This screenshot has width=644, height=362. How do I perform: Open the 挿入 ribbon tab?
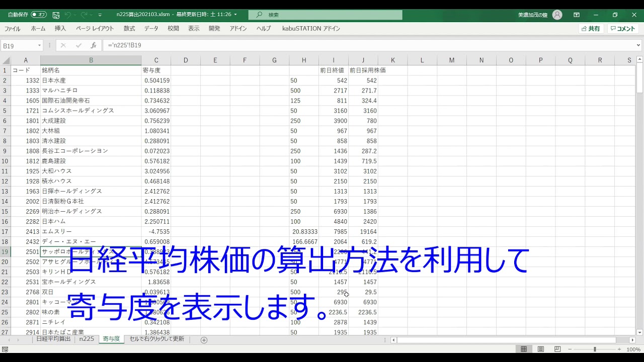60,29
